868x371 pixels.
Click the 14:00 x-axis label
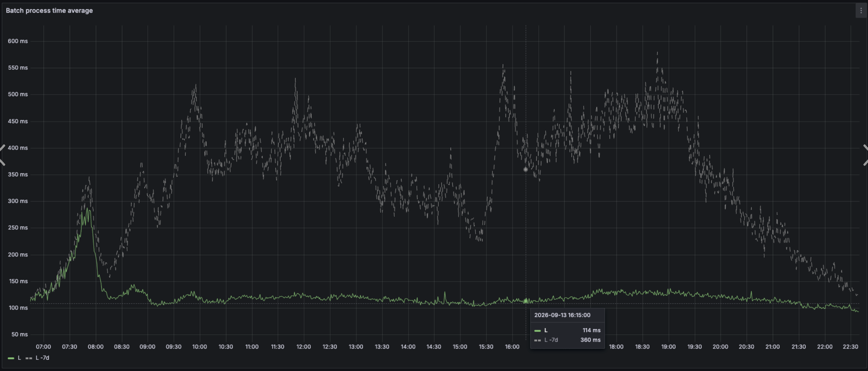point(408,347)
